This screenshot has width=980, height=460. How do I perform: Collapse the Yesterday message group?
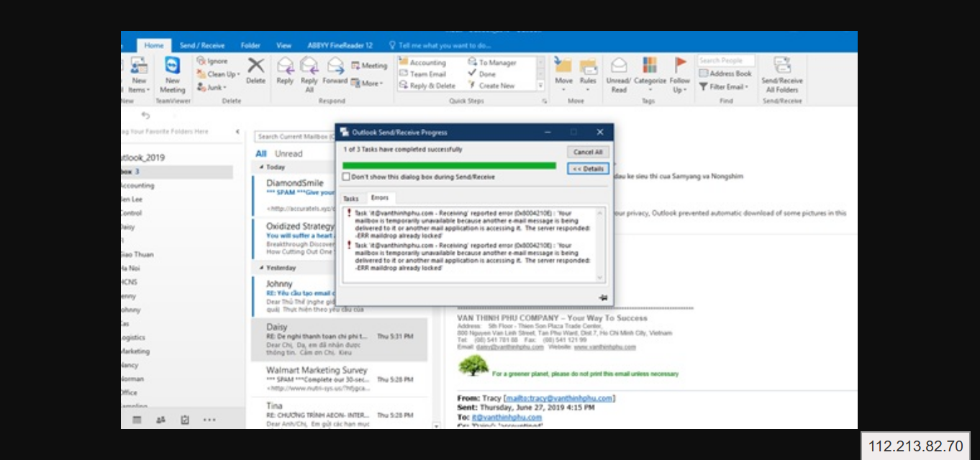261,268
